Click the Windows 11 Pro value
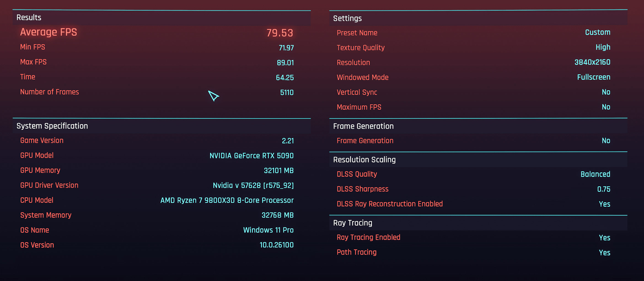Image resolution: width=644 pixels, height=281 pixels. coord(268,230)
